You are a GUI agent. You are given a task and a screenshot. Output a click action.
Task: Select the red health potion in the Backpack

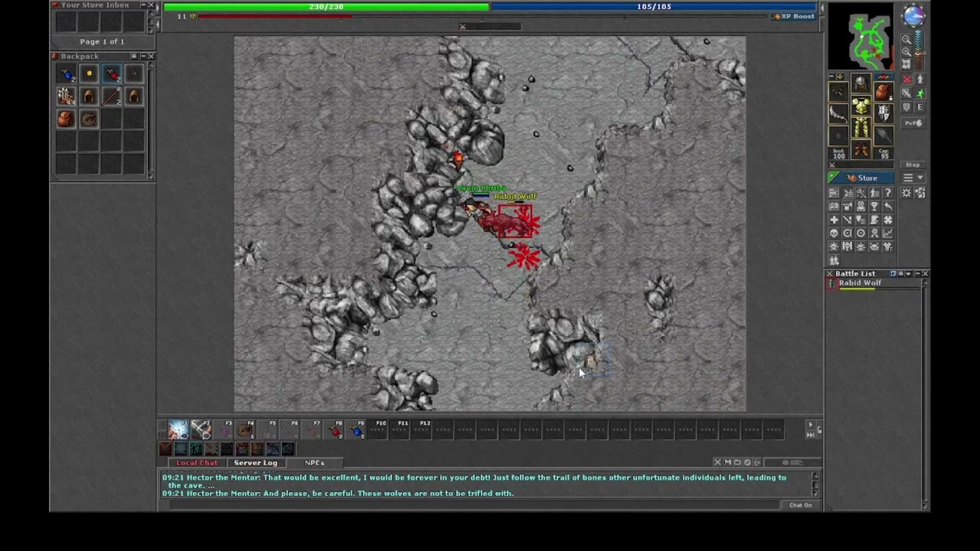coord(112,74)
